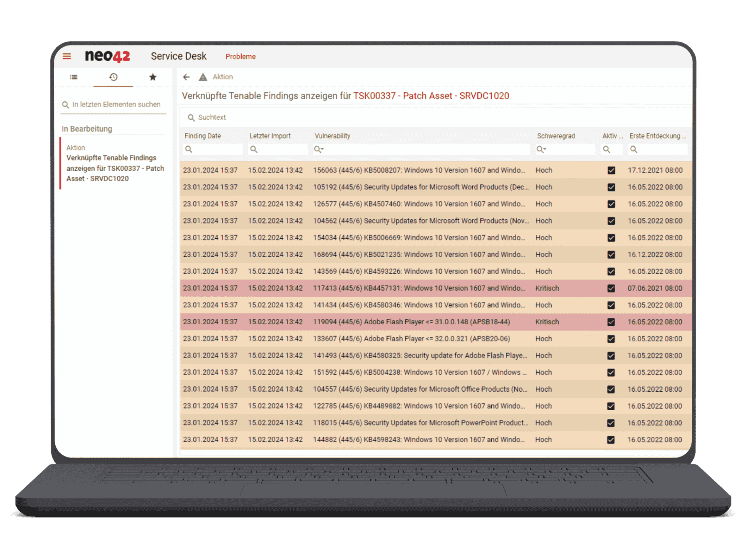Toggle Aktiv checkbox for finding 118015 PowerPoint
Viewport: 747px width, 560px height.
[x=611, y=423]
